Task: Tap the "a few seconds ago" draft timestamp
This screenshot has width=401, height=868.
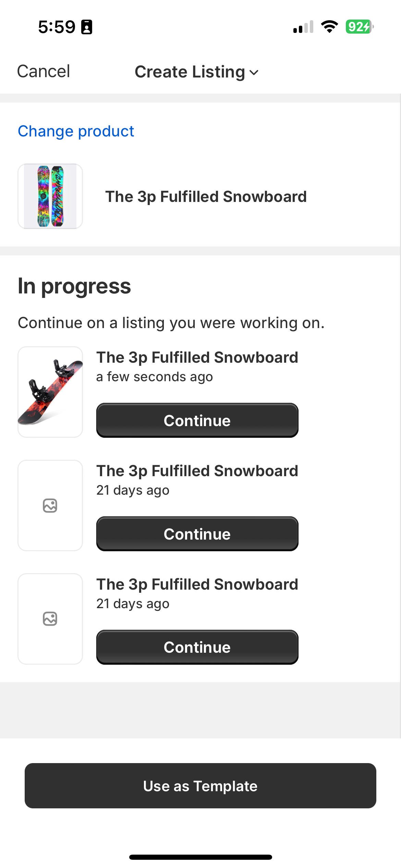Action: (155, 377)
